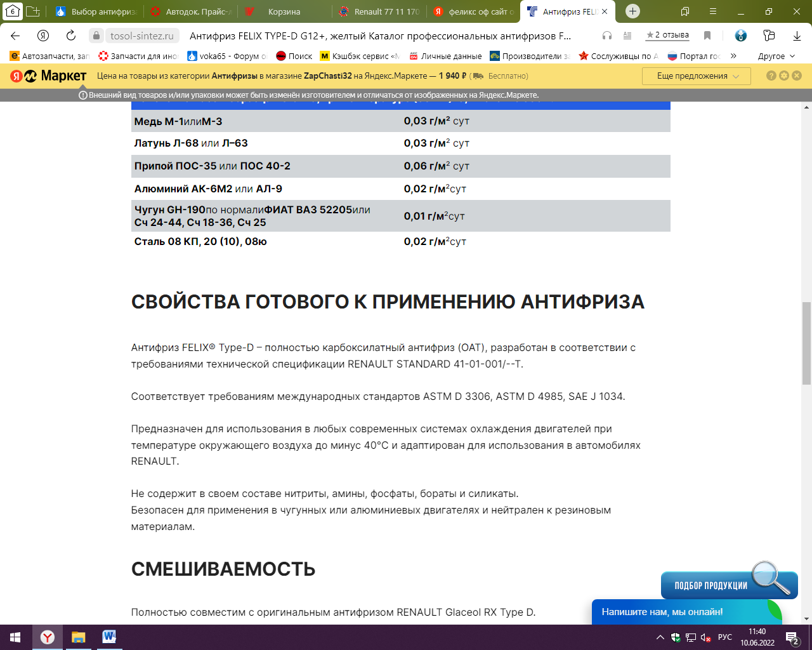The image size is (812, 650).
Task: Open the bookmarks sidebar icon in the title bar
Action: tap(685, 11)
